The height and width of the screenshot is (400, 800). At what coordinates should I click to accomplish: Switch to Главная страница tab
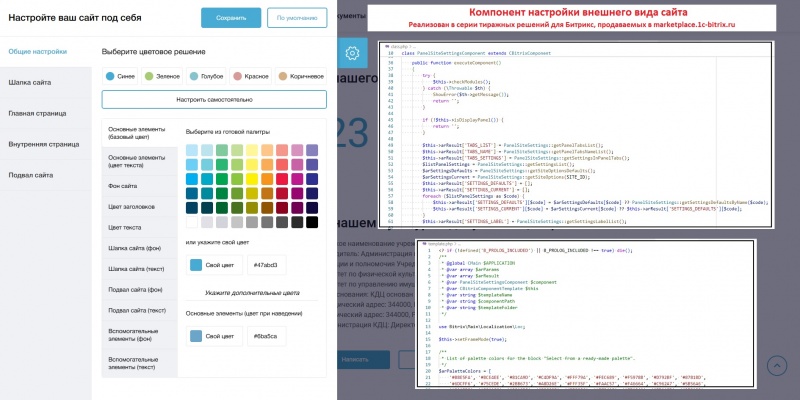pos(46,113)
